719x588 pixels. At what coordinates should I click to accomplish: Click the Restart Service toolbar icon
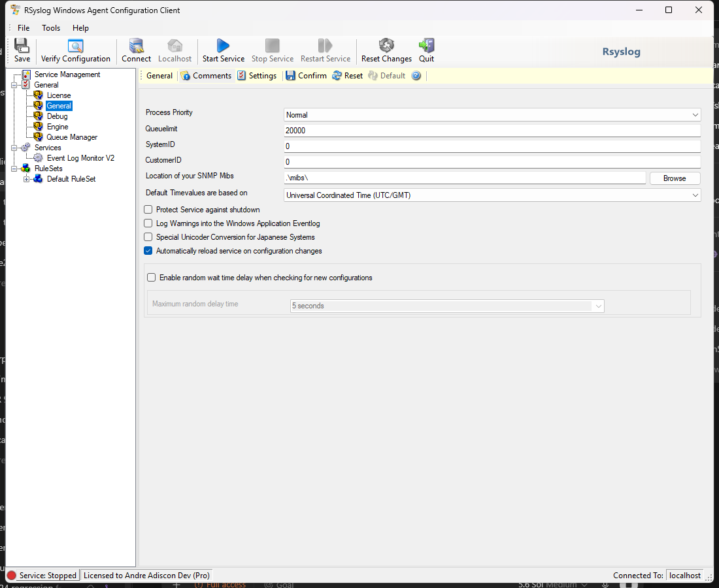point(325,46)
